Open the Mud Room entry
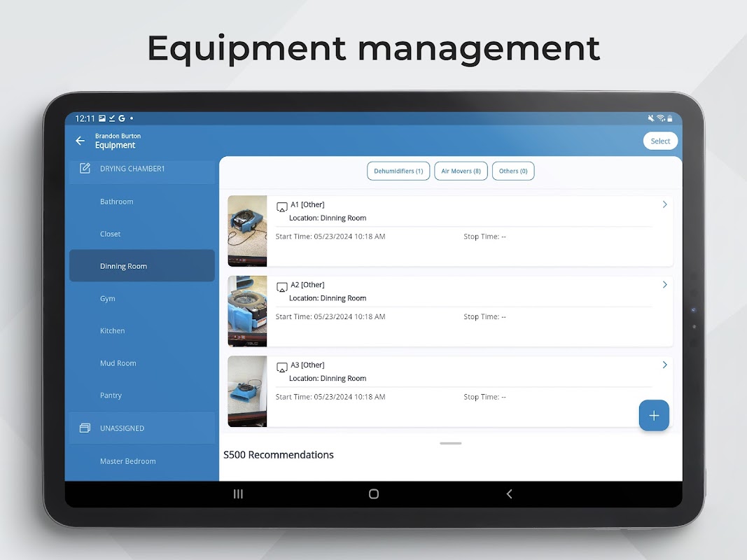 142,363
